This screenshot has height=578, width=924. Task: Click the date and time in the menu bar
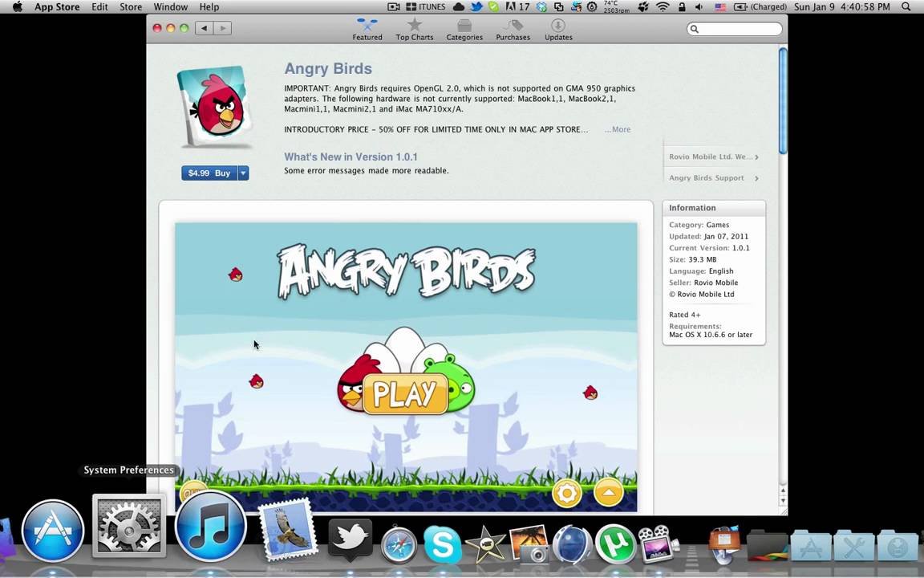(842, 7)
